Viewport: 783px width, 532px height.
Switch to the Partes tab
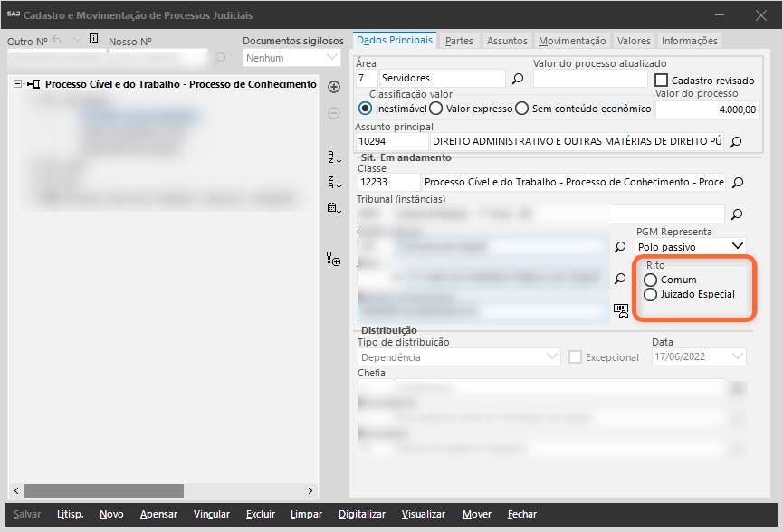[x=459, y=41]
